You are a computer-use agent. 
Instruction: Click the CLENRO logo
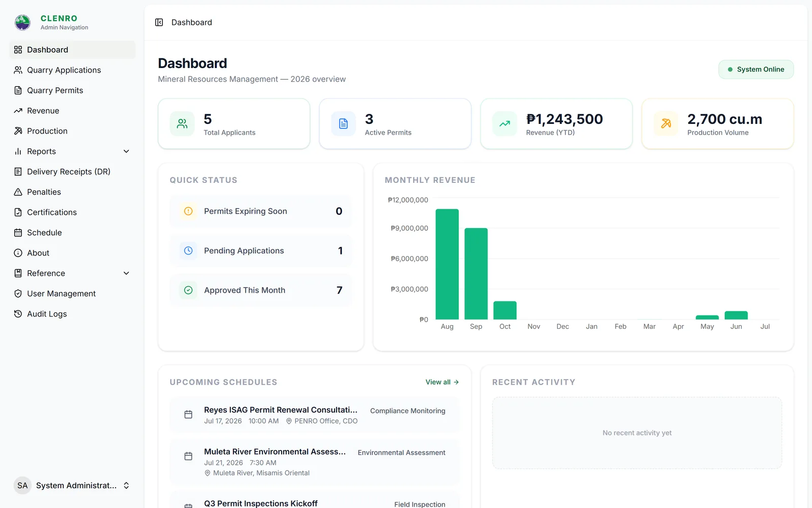click(22, 22)
